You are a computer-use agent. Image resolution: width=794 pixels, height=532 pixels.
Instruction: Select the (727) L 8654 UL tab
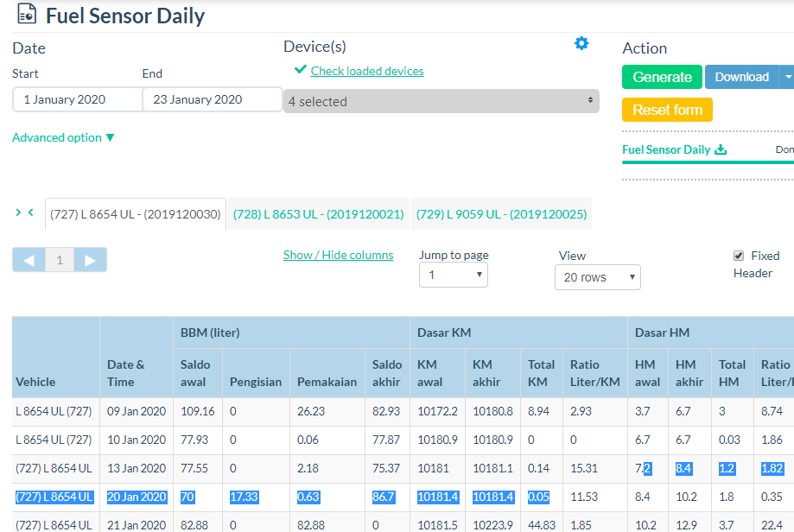136,214
